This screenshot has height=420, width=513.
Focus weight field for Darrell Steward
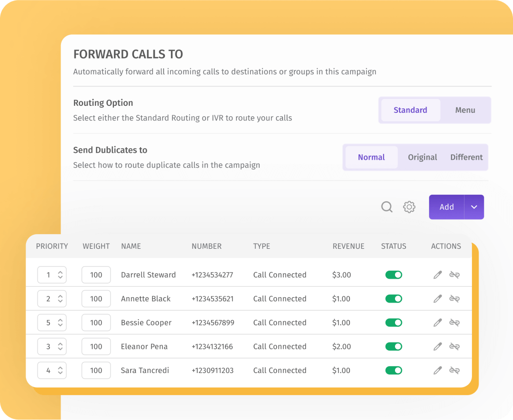click(x=96, y=275)
